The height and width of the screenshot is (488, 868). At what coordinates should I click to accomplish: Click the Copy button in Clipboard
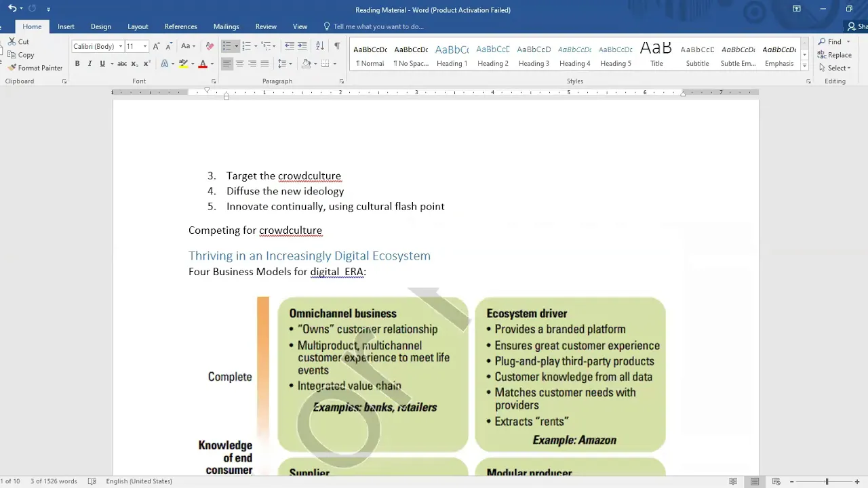(20, 55)
